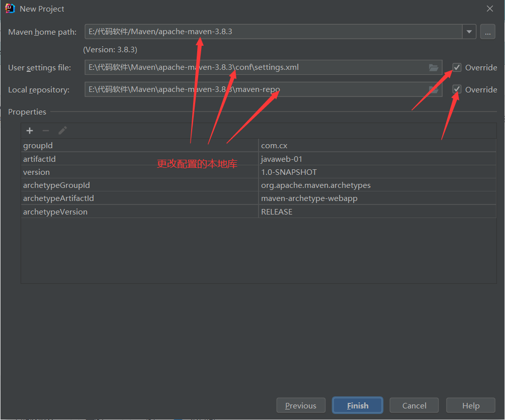Image resolution: width=505 pixels, height=420 pixels.
Task: Click the add property plus icon
Action: (x=30, y=131)
